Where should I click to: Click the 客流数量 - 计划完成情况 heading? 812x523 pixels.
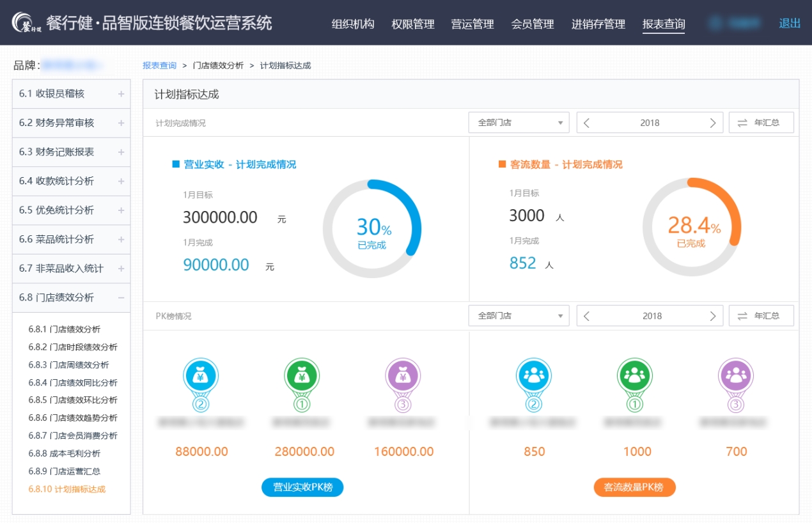(566, 164)
